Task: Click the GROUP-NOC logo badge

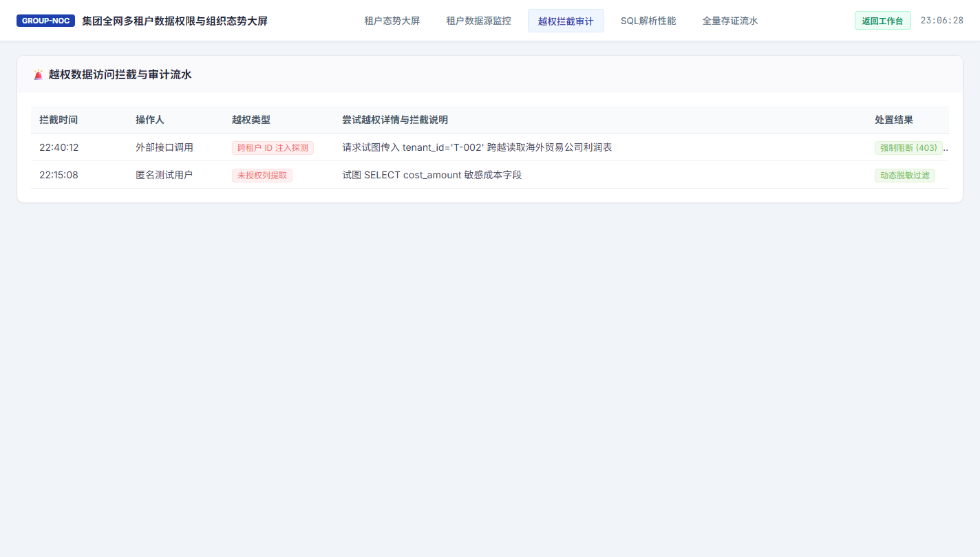Action: click(45, 21)
